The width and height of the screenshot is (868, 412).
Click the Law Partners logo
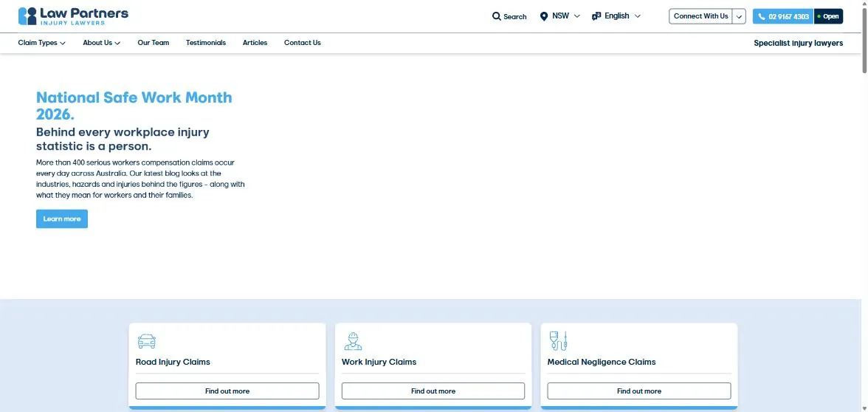[73, 16]
